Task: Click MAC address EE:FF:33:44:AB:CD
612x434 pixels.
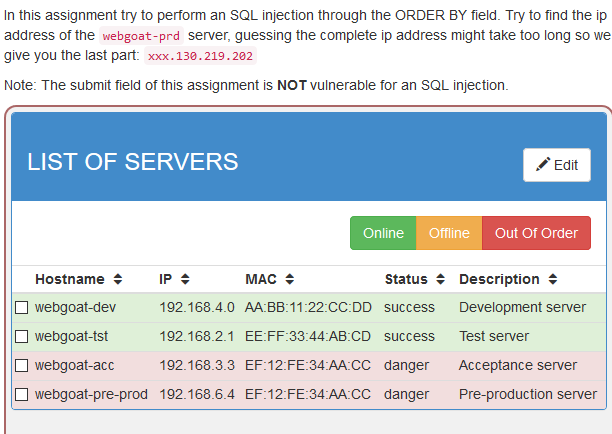Action: tap(308, 336)
